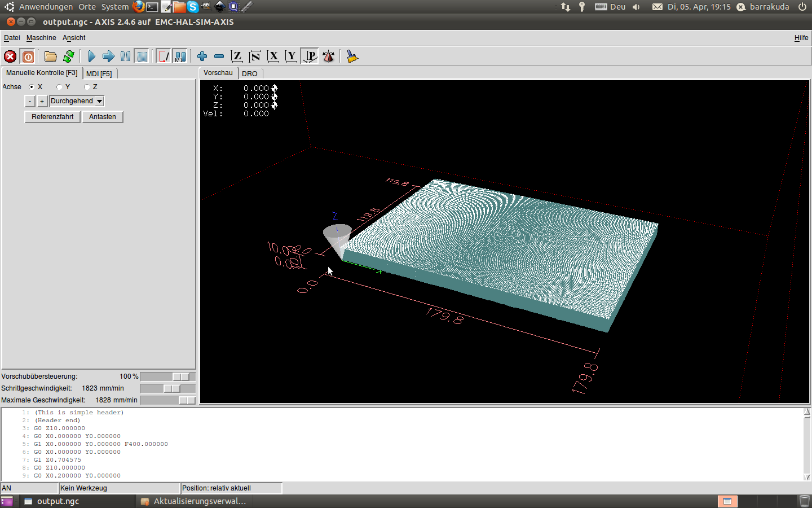Switch to top view with Z icon

tap(237, 56)
